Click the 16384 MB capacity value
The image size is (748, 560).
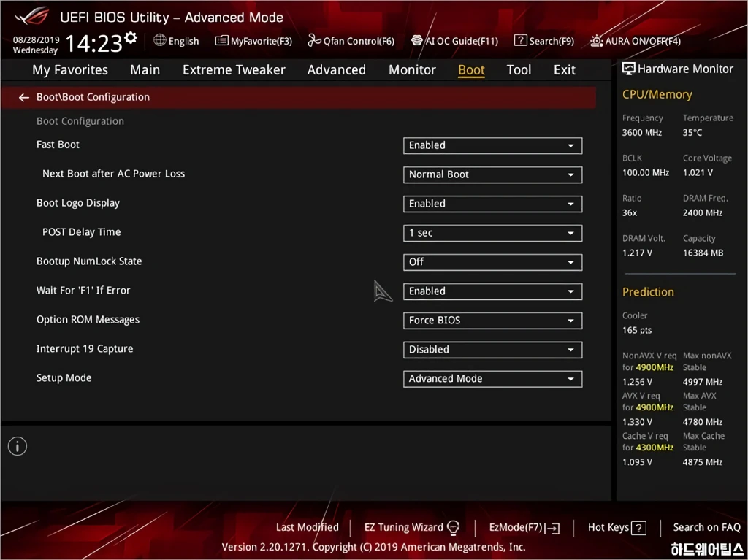(703, 253)
